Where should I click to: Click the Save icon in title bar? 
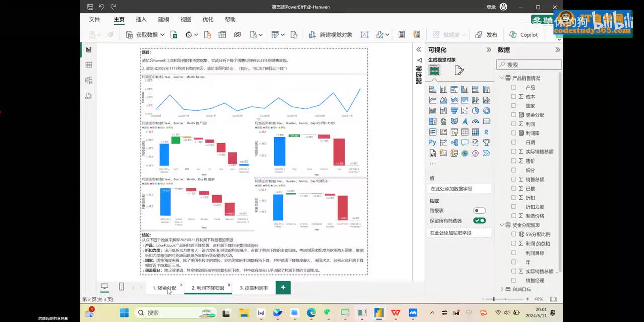[90, 7]
